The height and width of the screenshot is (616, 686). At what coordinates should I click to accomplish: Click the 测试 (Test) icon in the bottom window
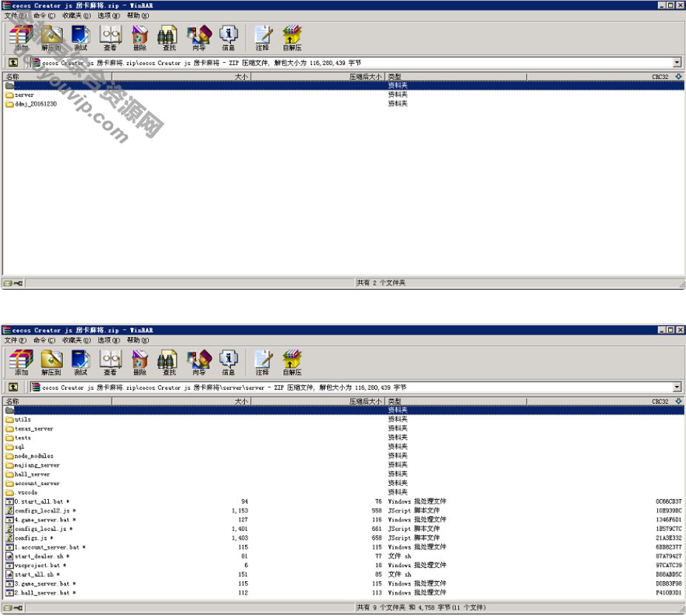(x=81, y=363)
